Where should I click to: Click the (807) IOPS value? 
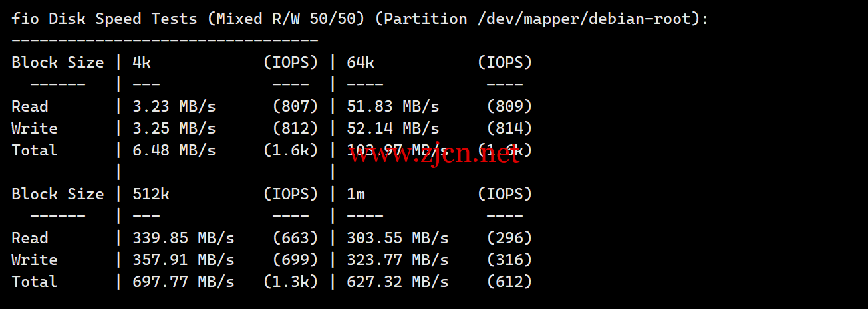pyautogui.click(x=295, y=106)
